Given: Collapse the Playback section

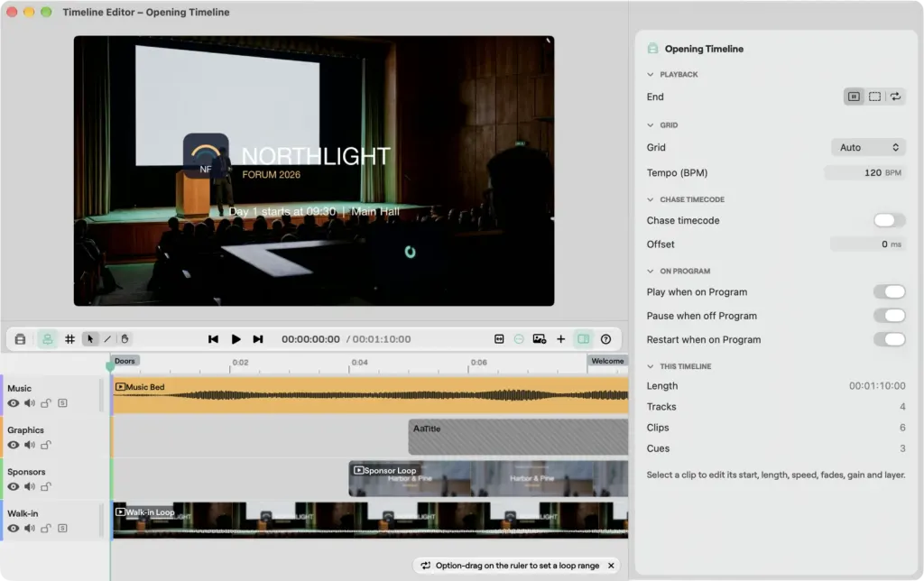Looking at the screenshot, I should coord(650,74).
